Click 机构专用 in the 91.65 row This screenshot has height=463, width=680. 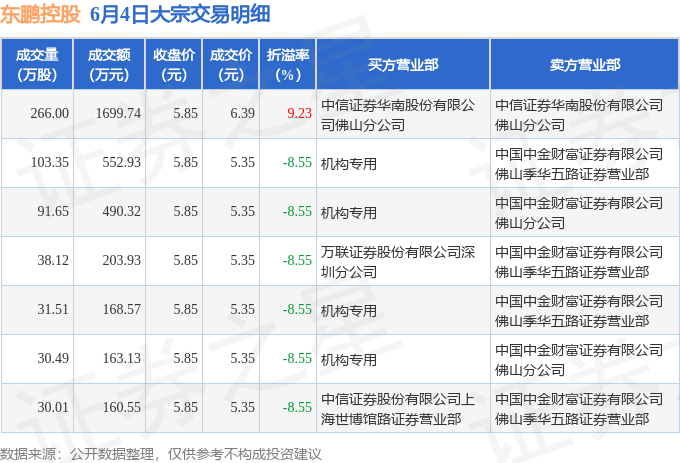click(x=349, y=213)
